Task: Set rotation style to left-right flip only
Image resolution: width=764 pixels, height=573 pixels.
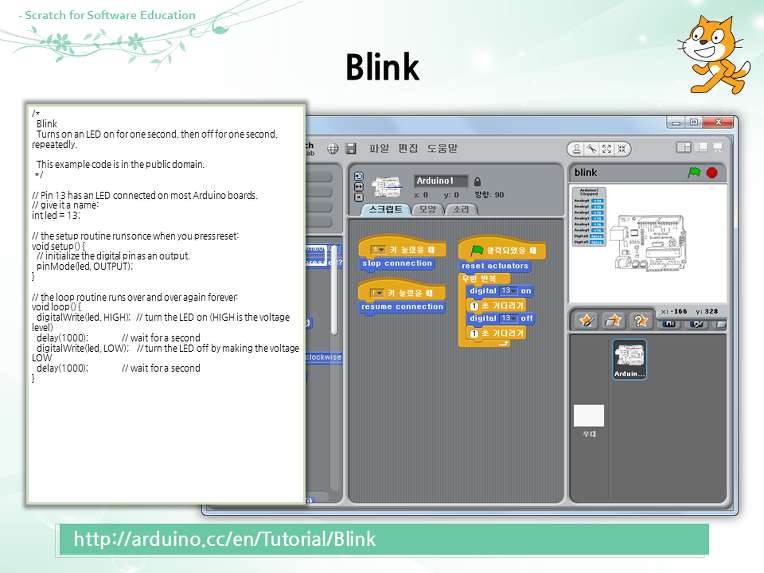Action: click(x=359, y=187)
